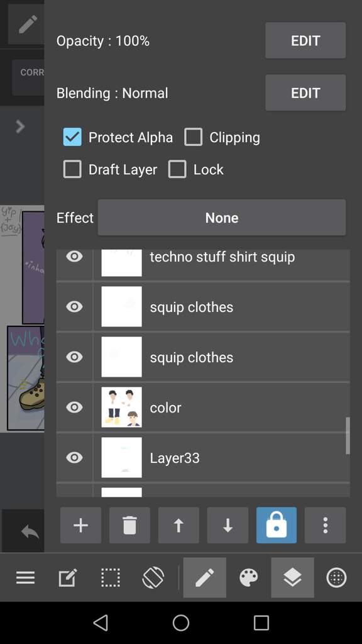The width and height of the screenshot is (362, 644).
Task: Tap EDIT button next to Opacity
Action: coord(305,40)
